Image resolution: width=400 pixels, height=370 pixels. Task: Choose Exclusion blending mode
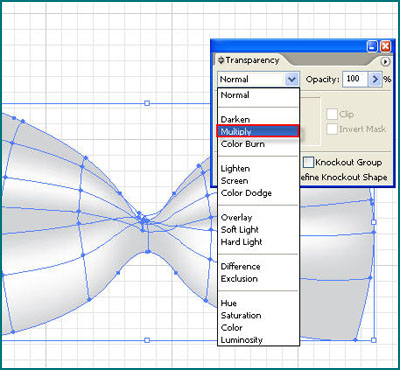[x=258, y=279]
